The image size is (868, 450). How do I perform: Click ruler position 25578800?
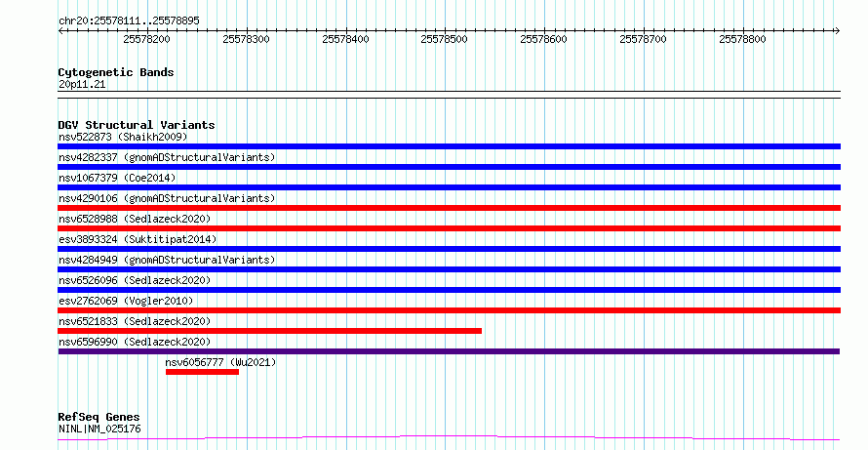tap(742, 39)
